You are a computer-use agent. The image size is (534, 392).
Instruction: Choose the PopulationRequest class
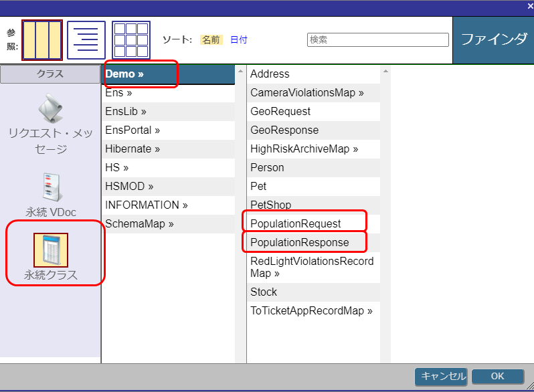(295, 224)
